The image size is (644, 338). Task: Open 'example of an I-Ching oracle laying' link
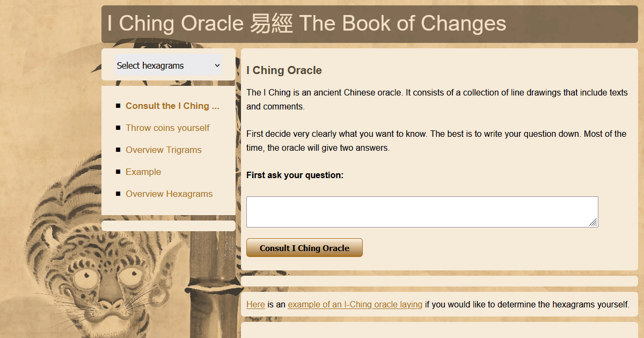coord(355,304)
